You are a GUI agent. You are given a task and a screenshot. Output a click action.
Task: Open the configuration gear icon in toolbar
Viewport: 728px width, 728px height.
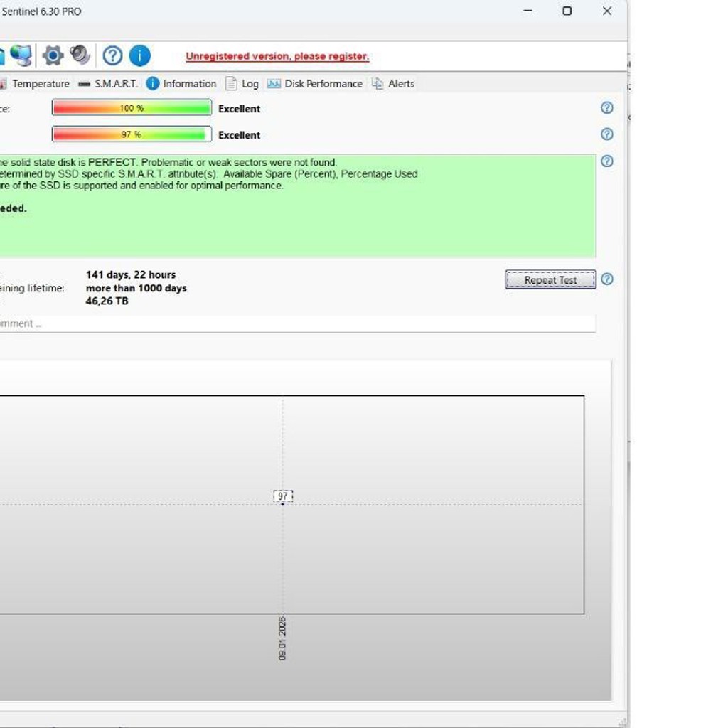pos(53,55)
